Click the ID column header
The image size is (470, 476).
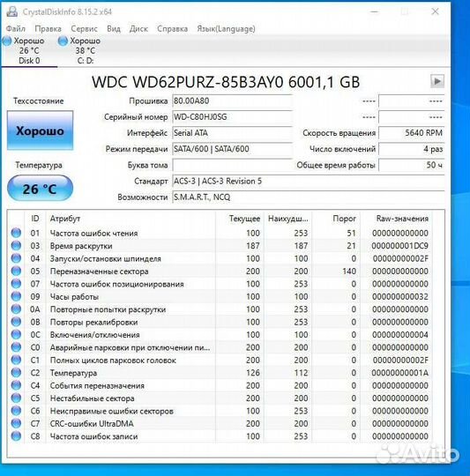35,219
